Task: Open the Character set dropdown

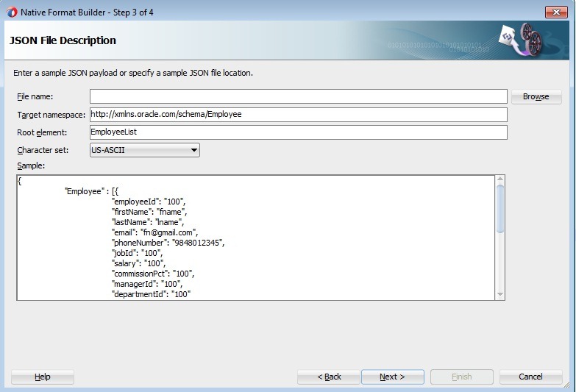Action: pos(144,150)
